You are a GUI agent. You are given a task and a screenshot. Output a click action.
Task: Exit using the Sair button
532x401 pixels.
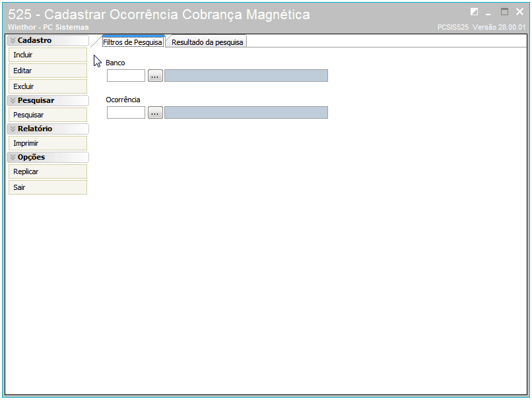pyautogui.click(x=48, y=187)
